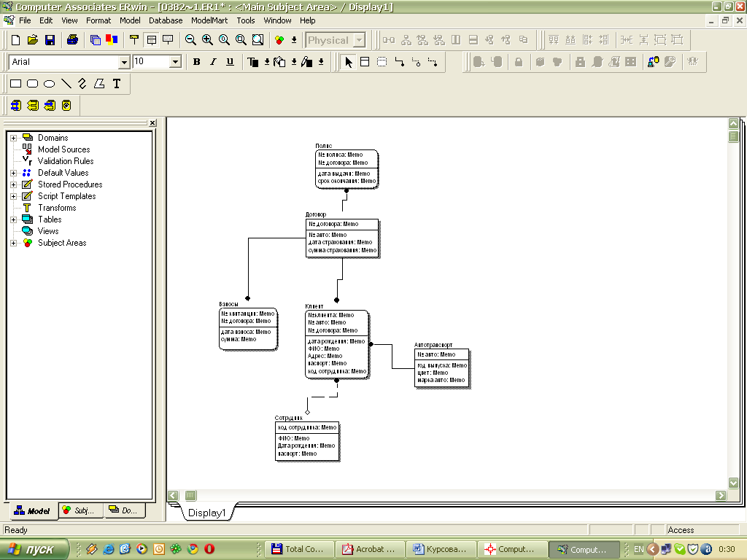
Task: Expand the Subject Areas tree node
Action: click(x=13, y=244)
